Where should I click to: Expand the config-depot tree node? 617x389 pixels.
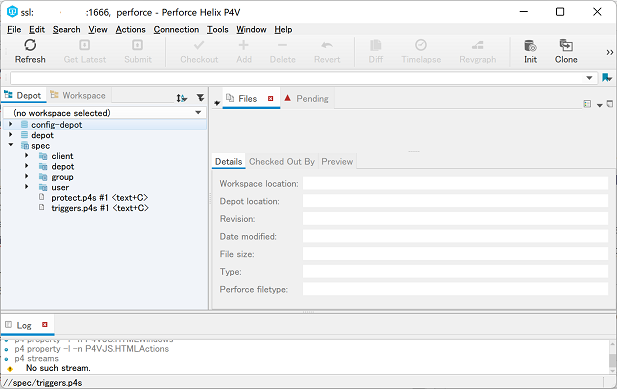click(x=11, y=124)
